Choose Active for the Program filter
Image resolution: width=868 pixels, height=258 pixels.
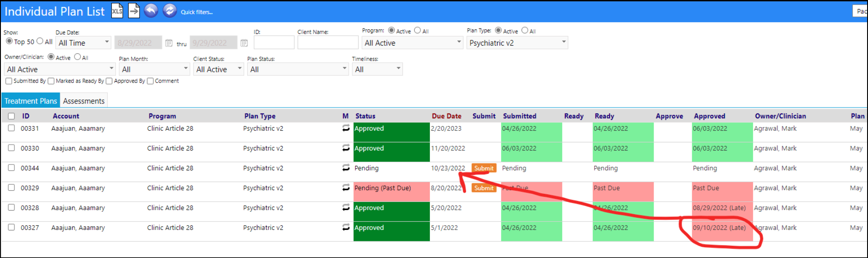[392, 30]
